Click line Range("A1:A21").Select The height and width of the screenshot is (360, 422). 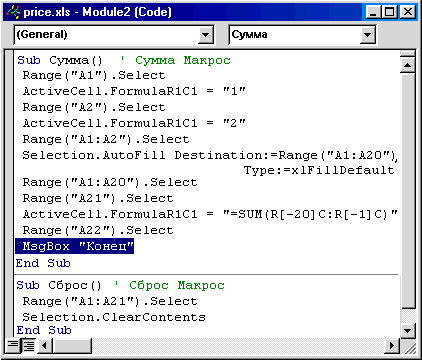pos(110,301)
